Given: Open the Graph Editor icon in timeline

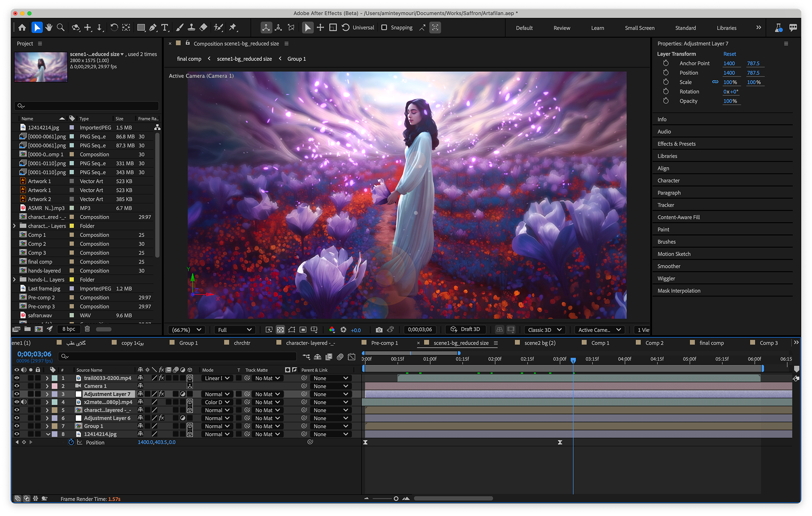Looking at the screenshot, I should point(351,357).
